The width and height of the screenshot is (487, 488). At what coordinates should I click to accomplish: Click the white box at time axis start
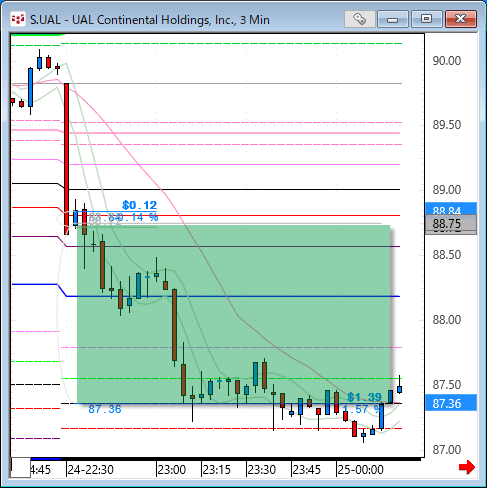point(21,468)
